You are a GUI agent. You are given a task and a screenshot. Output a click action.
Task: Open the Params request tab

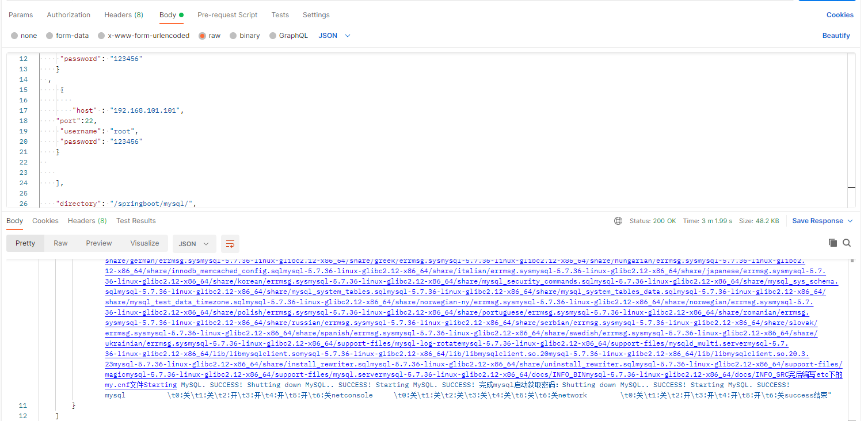pyautogui.click(x=21, y=15)
